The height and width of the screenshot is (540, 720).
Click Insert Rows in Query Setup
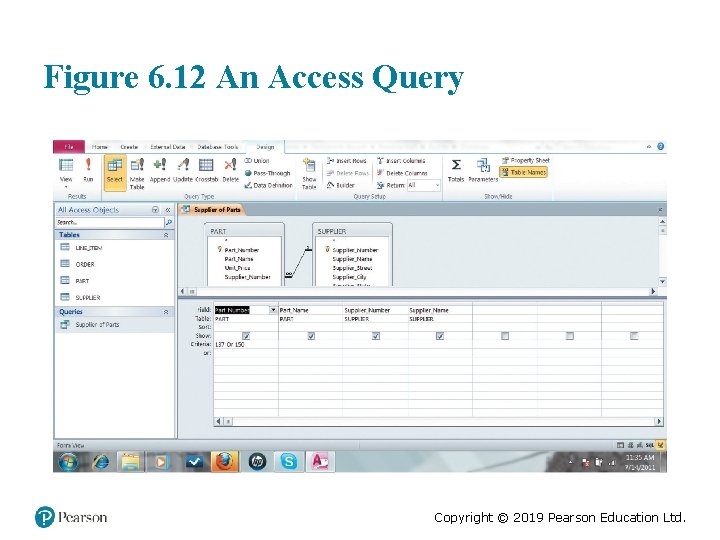(x=347, y=161)
